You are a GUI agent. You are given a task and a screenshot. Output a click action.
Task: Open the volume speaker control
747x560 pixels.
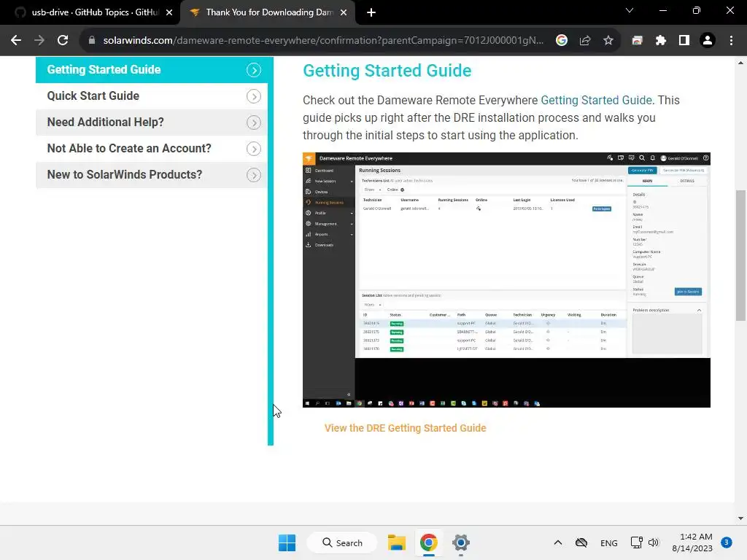coord(654,542)
